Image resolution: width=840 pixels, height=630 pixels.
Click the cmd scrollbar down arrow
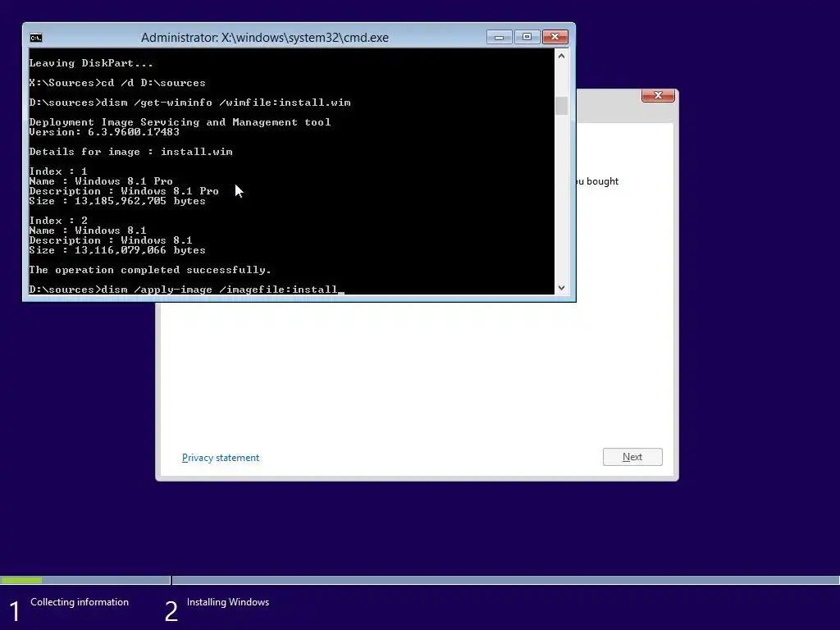(x=561, y=288)
